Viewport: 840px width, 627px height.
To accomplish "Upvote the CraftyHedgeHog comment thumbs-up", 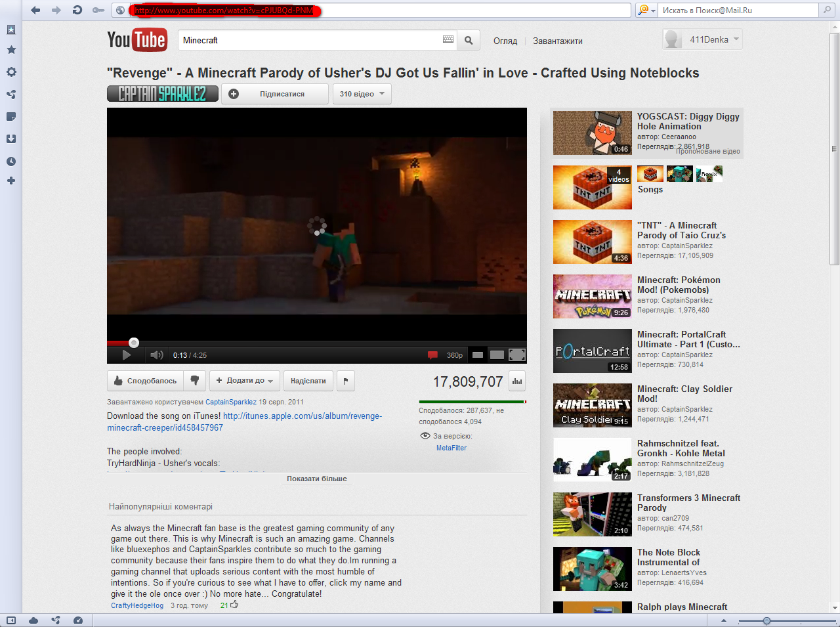I will point(234,605).
